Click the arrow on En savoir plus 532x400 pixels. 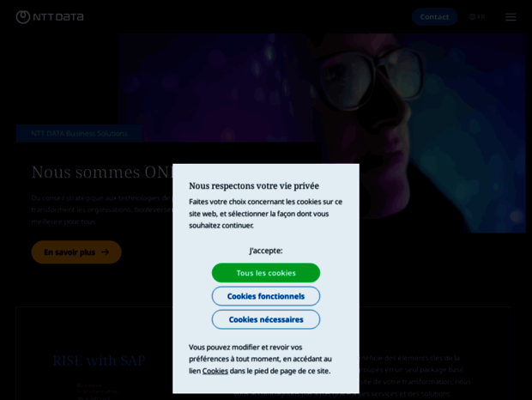(x=106, y=252)
